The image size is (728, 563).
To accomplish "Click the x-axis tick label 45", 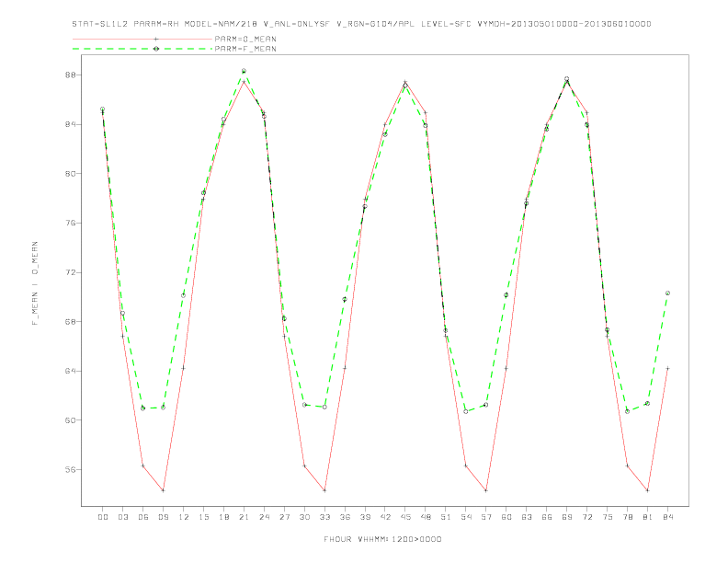I will pyautogui.click(x=405, y=517).
